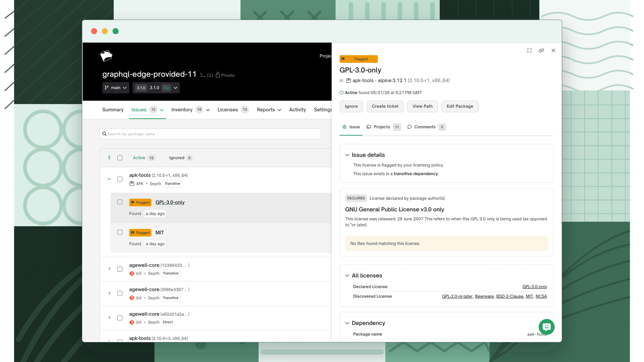Collapse the Dependency section
This screenshot has height=362, width=644.
pyautogui.click(x=347, y=323)
